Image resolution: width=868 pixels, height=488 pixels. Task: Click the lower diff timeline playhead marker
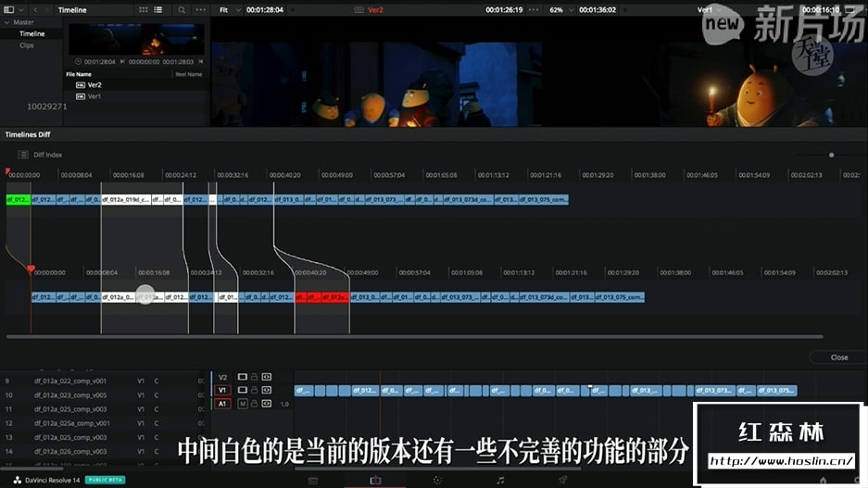pyautogui.click(x=31, y=269)
